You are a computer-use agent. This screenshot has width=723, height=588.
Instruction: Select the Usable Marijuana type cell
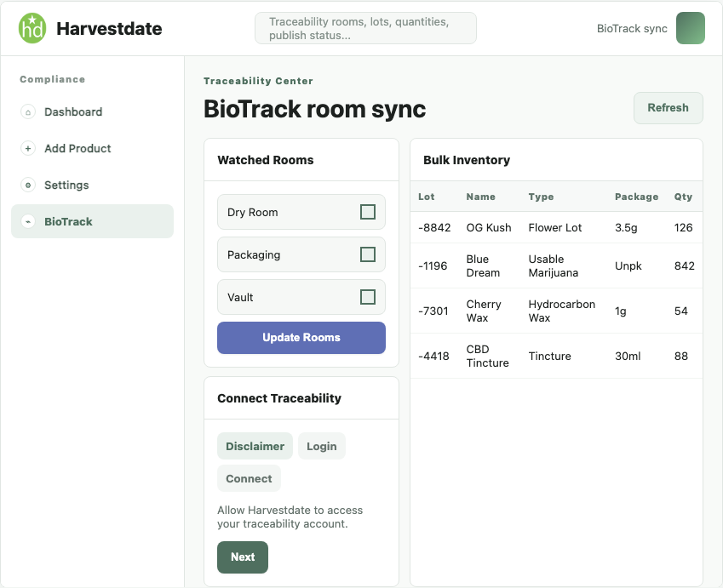tap(554, 265)
